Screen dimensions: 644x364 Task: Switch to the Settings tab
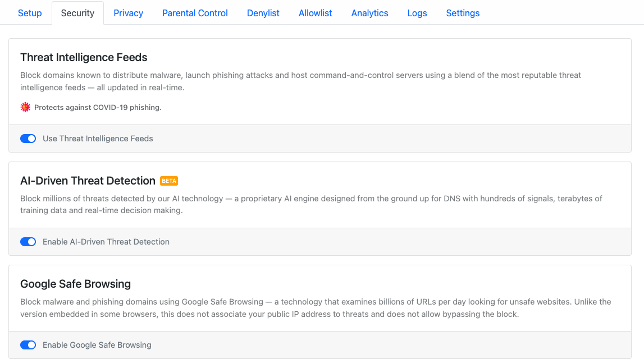click(463, 13)
